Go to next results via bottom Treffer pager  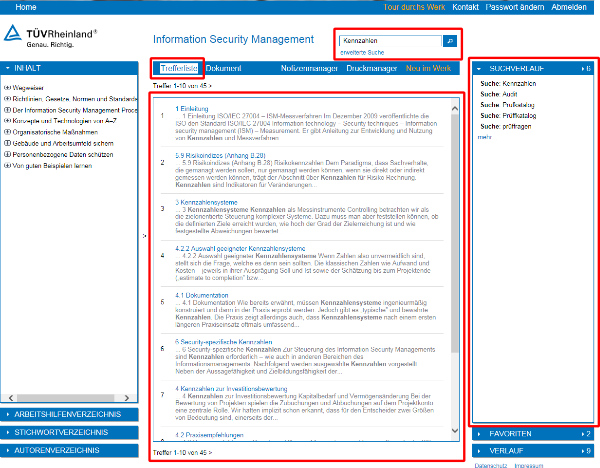click(x=210, y=452)
